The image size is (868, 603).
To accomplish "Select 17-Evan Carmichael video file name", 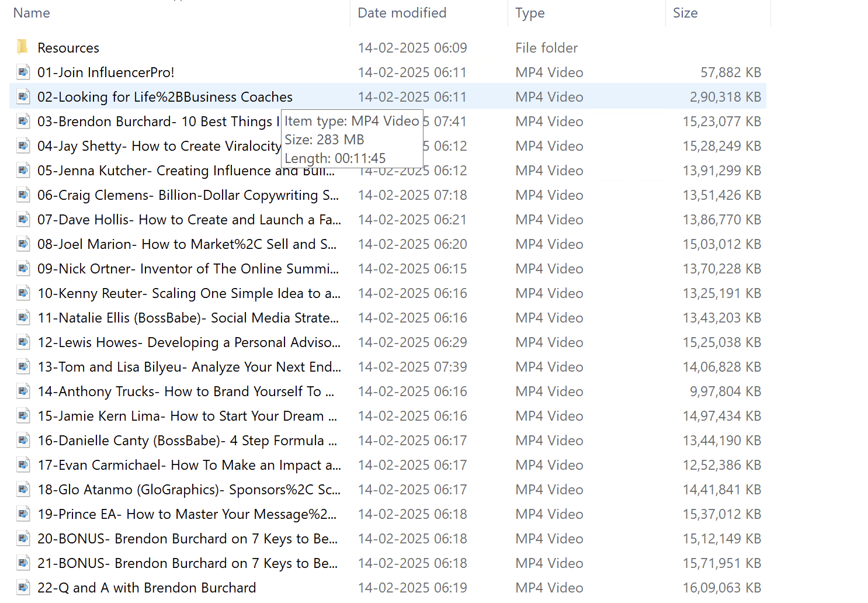I will coord(189,465).
